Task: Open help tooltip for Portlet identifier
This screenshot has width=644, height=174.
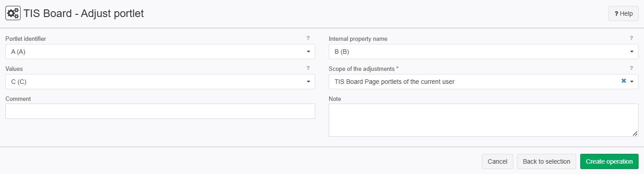Action: (308, 38)
